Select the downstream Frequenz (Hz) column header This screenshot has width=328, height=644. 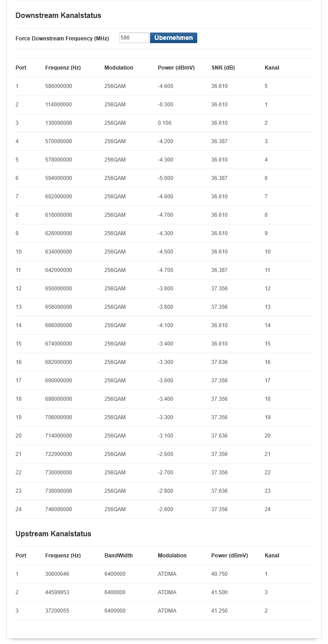(x=63, y=68)
